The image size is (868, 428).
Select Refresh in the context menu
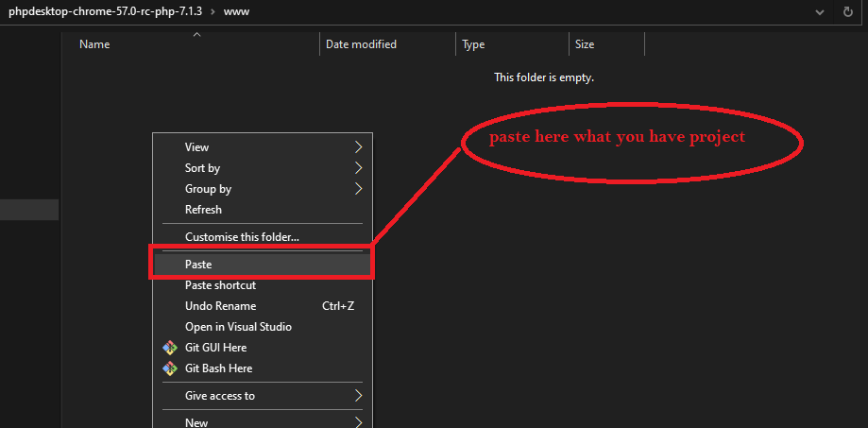point(203,210)
